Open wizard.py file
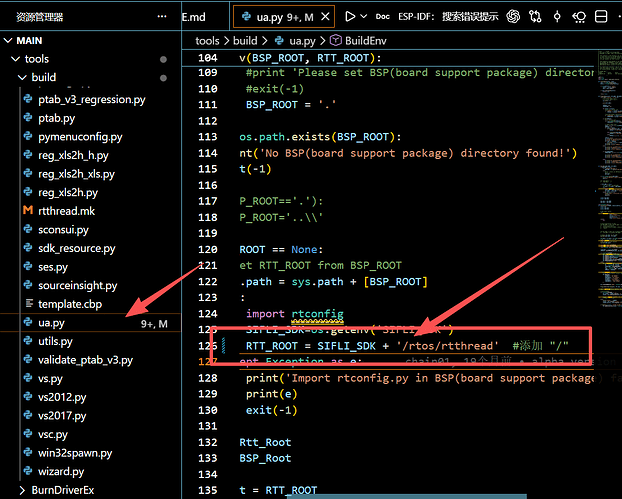 tap(61, 472)
